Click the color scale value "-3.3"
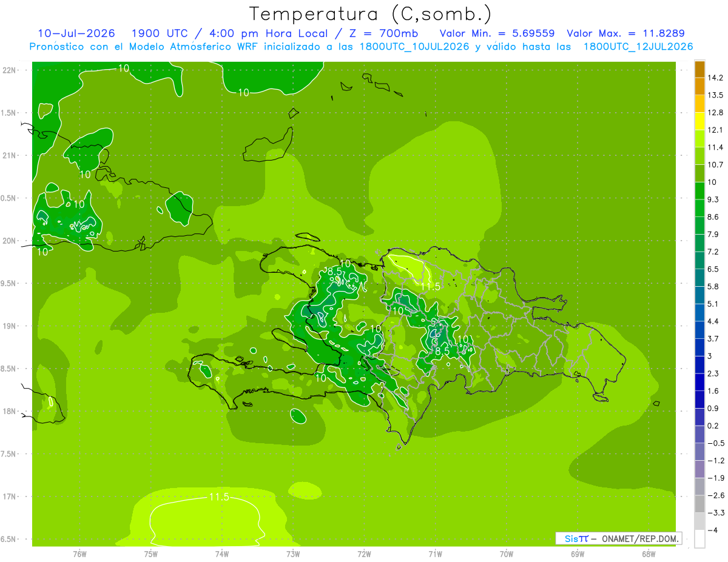Image resolution: width=728 pixels, height=562 pixels. click(716, 513)
